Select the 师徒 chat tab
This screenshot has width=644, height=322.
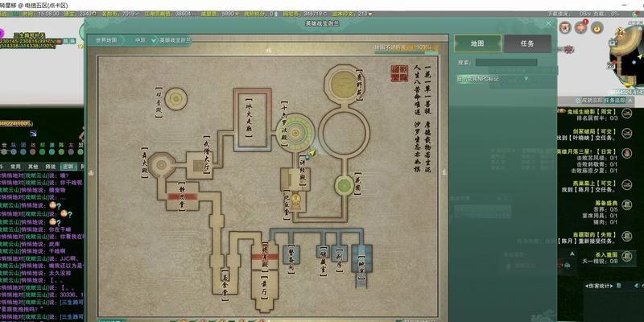pos(50,167)
